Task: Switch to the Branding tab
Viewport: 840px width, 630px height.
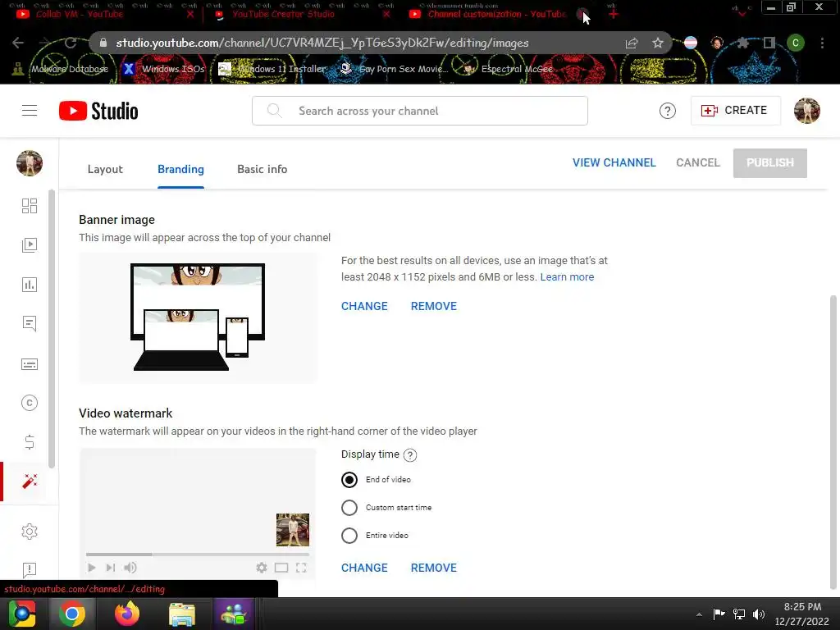Action: [180, 169]
